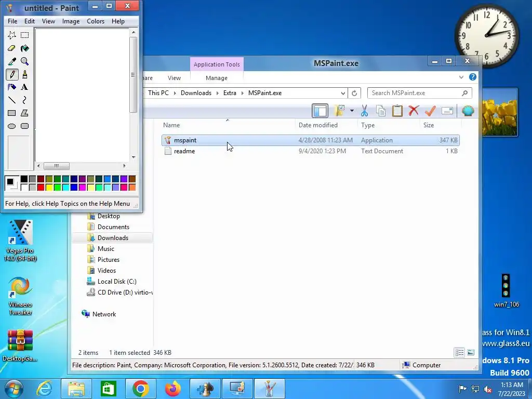The image size is (532, 399).
Task: Click Paint horizontal scrollbar right arrow
Action: 125,166
